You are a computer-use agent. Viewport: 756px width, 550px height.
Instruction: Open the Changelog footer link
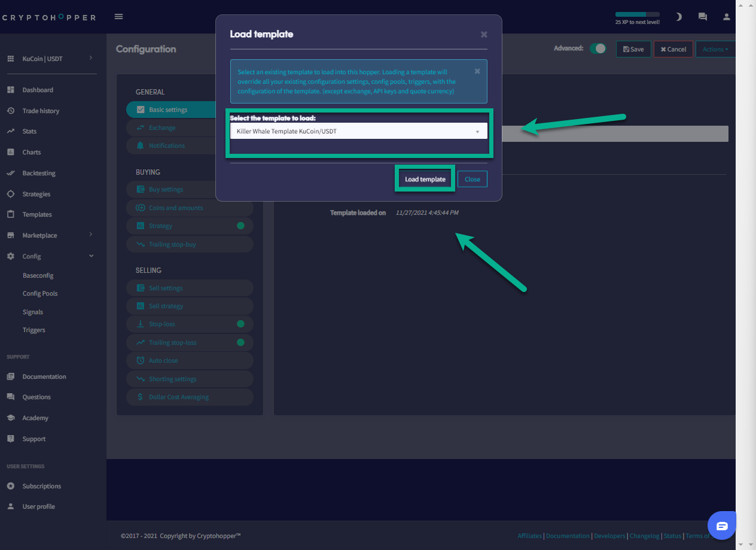click(645, 536)
